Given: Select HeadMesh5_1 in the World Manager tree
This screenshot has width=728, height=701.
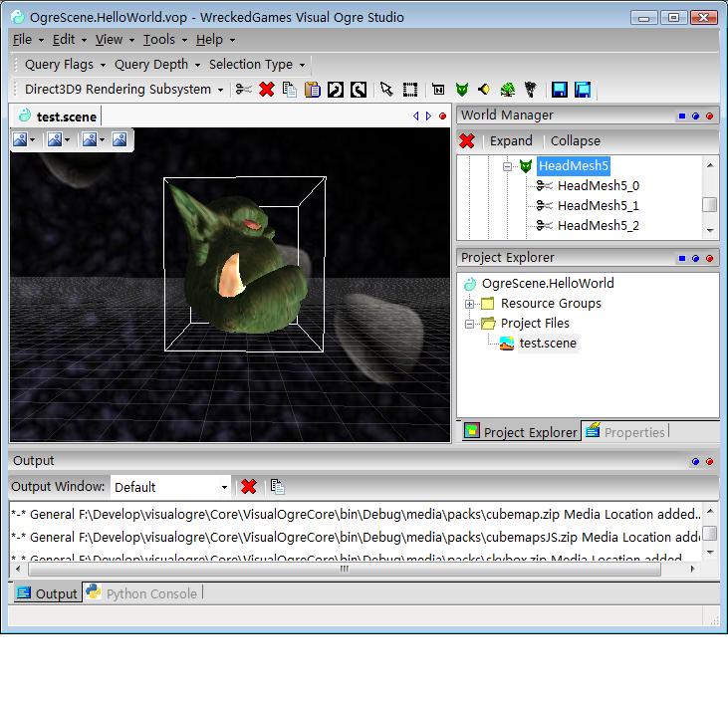Looking at the screenshot, I should [x=598, y=206].
